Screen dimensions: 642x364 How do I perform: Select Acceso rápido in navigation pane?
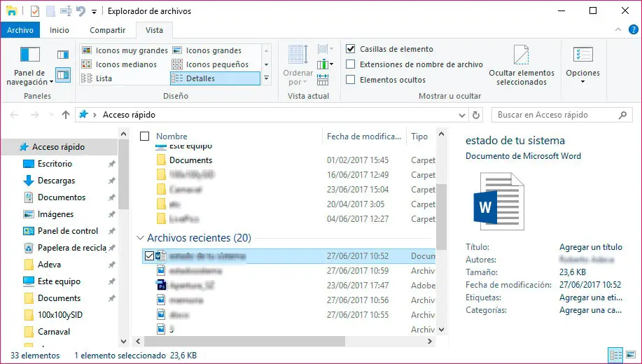pyautogui.click(x=59, y=147)
